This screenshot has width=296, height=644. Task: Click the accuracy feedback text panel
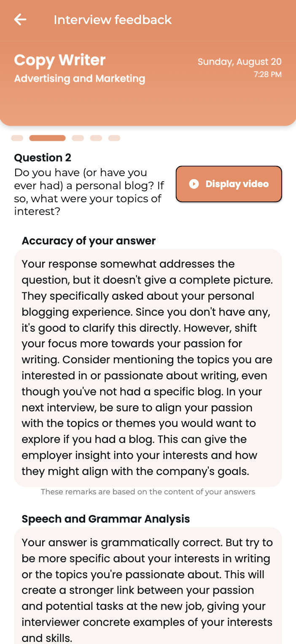point(148,368)
